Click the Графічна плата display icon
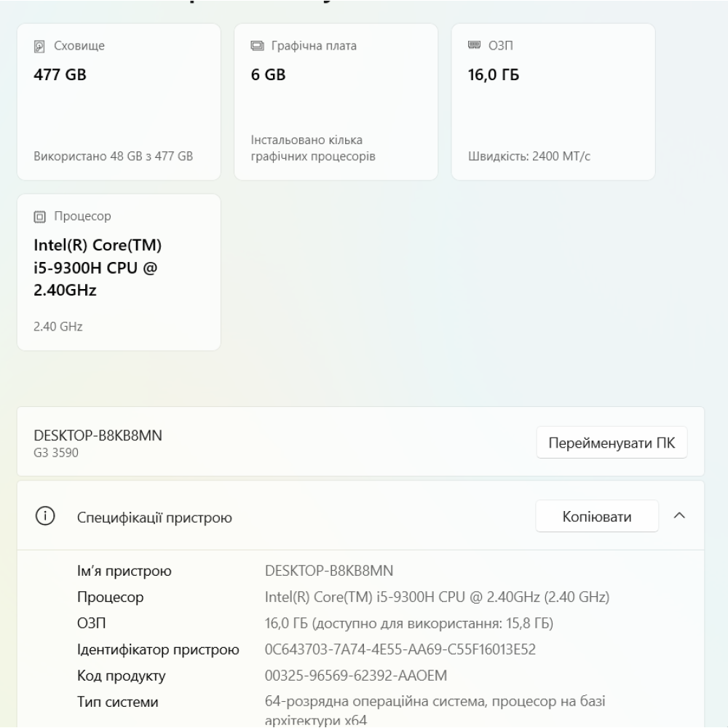 [257, 44]
